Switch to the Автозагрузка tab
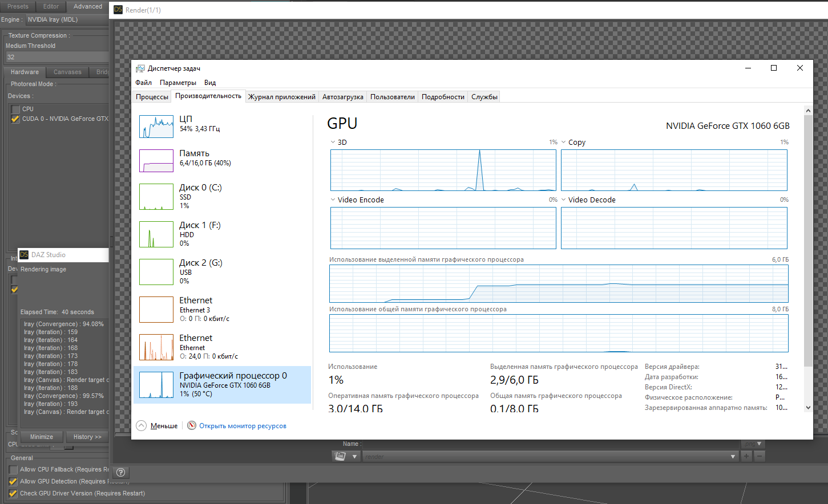This screenshot has width=828, height=504. [x=343, y=97]
